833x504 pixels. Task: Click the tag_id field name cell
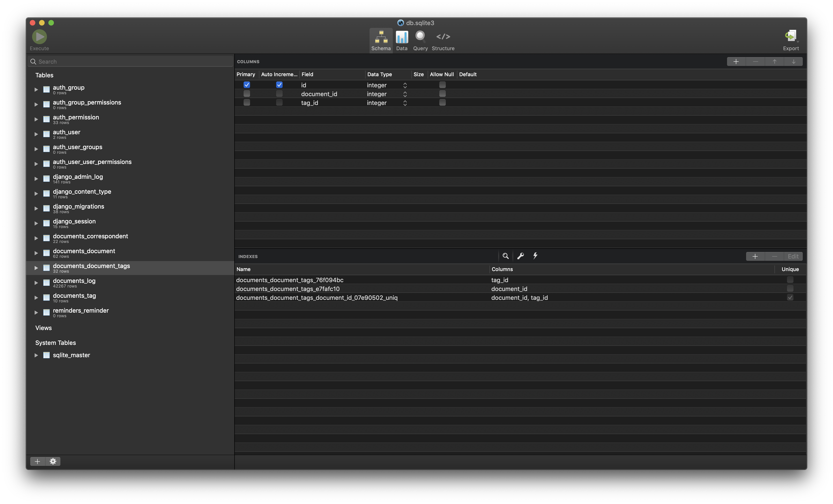pos(309,103)
